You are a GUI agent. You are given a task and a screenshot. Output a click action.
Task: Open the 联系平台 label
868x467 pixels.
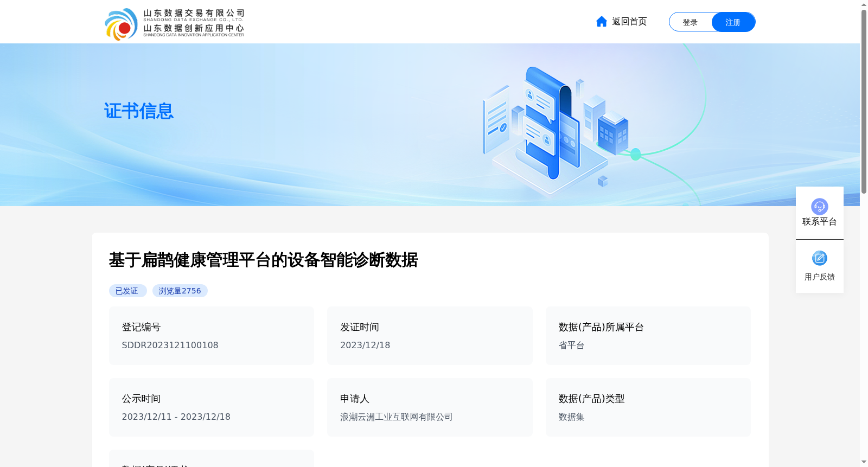(819, 222)
